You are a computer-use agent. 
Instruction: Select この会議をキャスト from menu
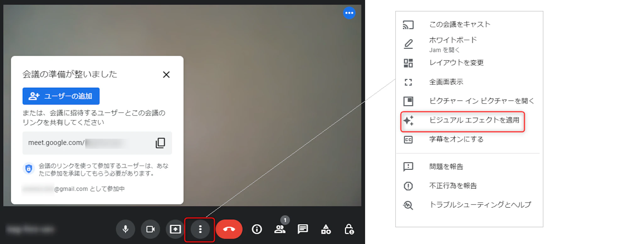pos(459,24)
